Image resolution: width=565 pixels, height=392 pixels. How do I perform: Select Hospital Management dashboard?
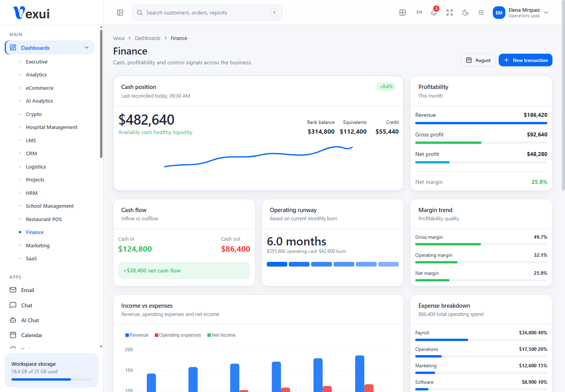coord(51,127)
